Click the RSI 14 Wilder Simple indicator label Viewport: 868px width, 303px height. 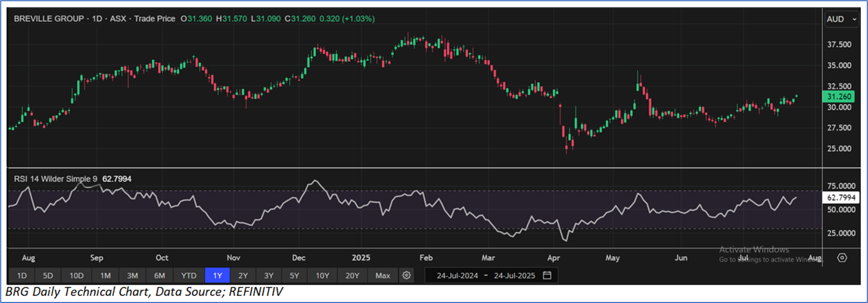(x=56, y=179)
